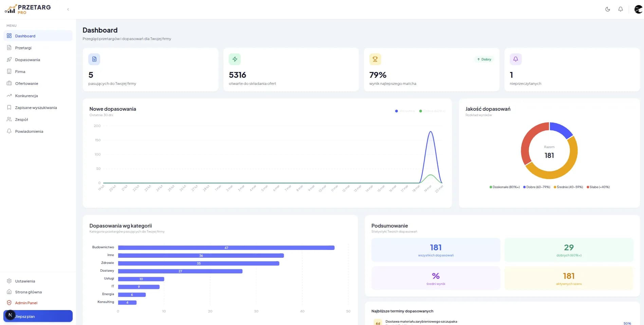Select the Budownictwo bar in category chart

point(226,248)
